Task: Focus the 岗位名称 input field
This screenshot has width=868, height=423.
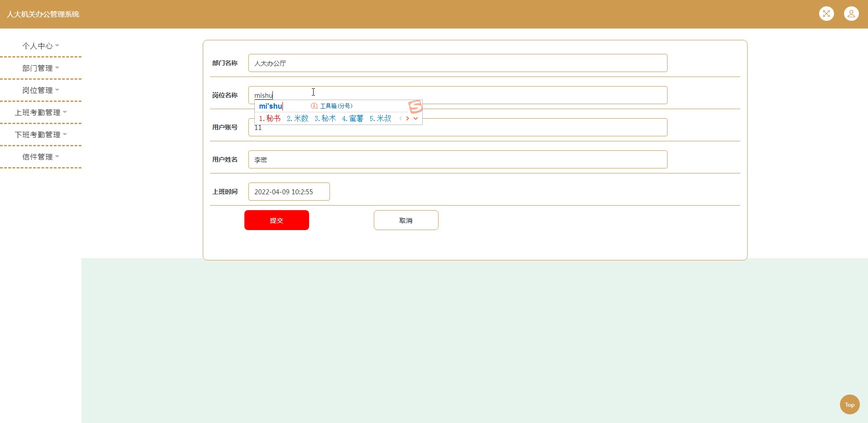Action: [x=458, y=95]
